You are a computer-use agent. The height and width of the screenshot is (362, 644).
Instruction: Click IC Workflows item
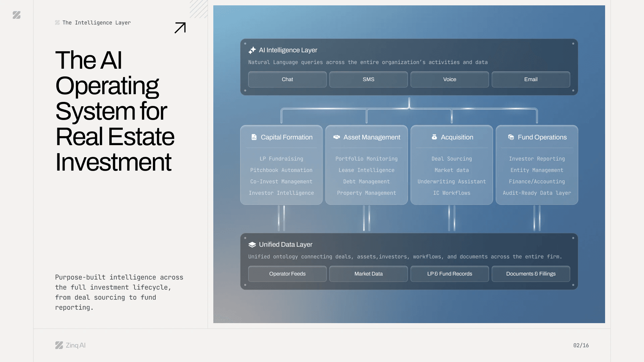coord(452,193)
